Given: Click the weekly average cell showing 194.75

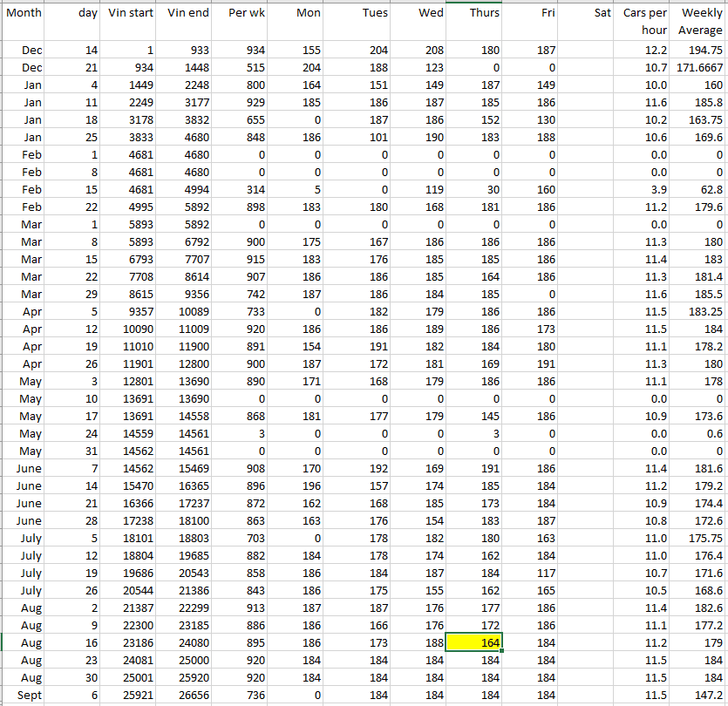Looking at the screenshot, I should 700,51.
